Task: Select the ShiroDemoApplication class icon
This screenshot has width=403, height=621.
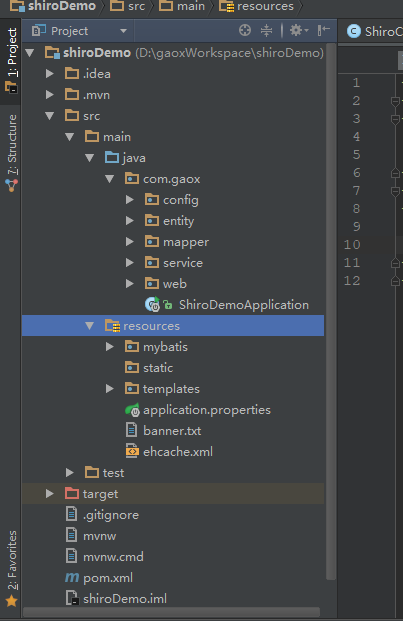Action: (x=152, y=305)
